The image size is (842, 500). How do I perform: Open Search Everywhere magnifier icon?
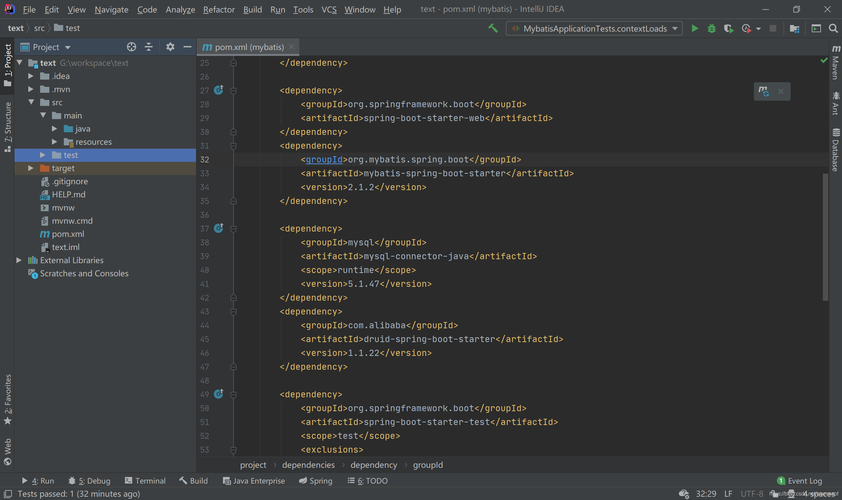point(833,29)
